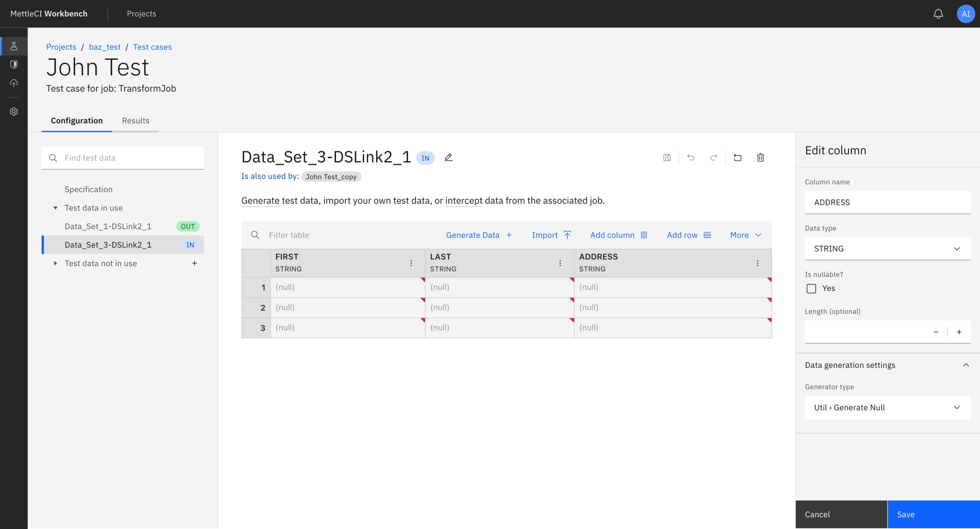980x529 pixels.
Task: Click the cloud upload icon in sidebar
Action: (x=14, y=83)
